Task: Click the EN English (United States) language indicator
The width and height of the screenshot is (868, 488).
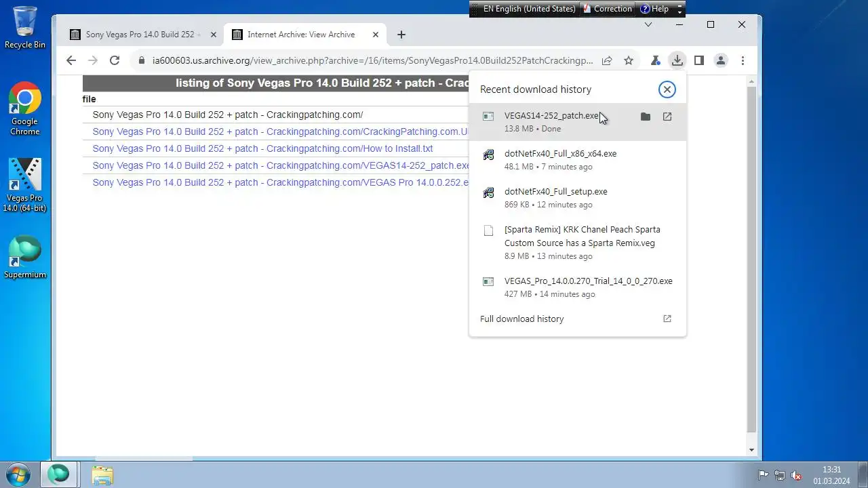Action: coord(529,9)
